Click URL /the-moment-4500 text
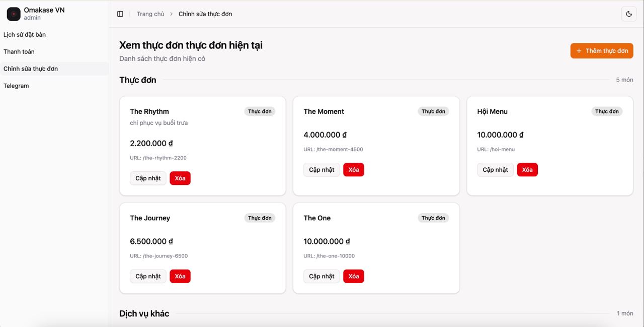 pyautogui.click(x=333, y=149)
